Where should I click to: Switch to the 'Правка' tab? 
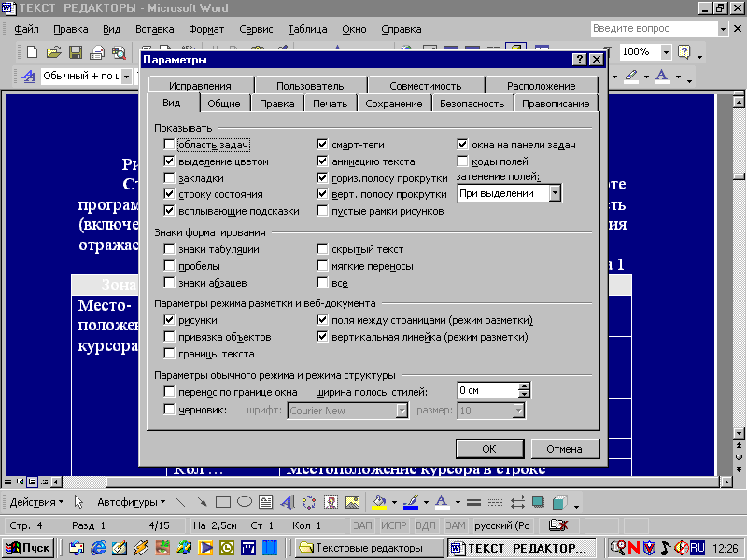point(276,104)
